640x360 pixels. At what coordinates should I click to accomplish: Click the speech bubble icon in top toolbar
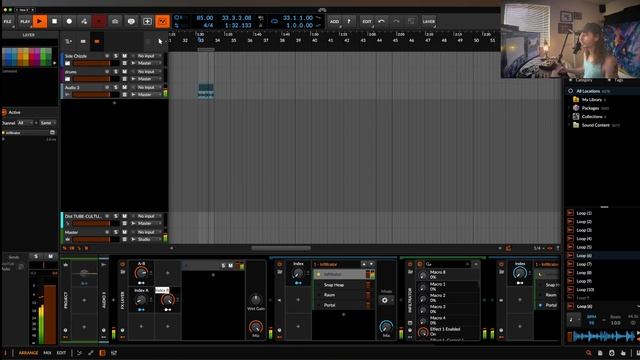(131, 21)
